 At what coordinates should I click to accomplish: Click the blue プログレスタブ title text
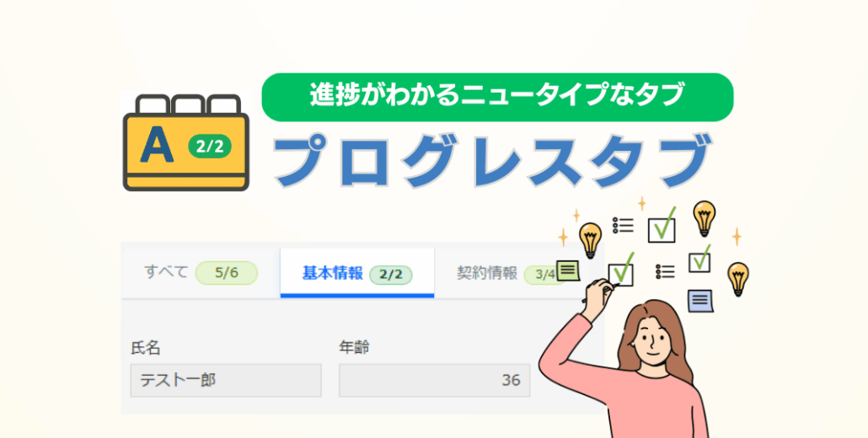pos(492,161)
